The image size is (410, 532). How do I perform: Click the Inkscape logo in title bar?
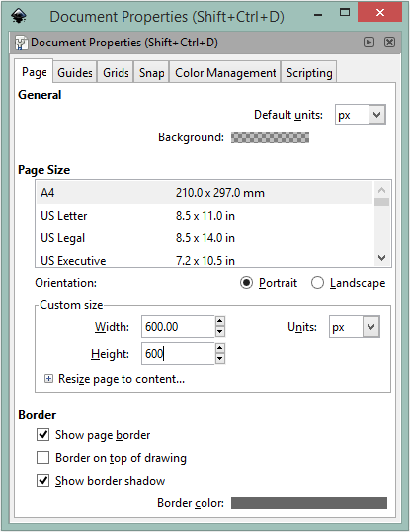[19, 16]
